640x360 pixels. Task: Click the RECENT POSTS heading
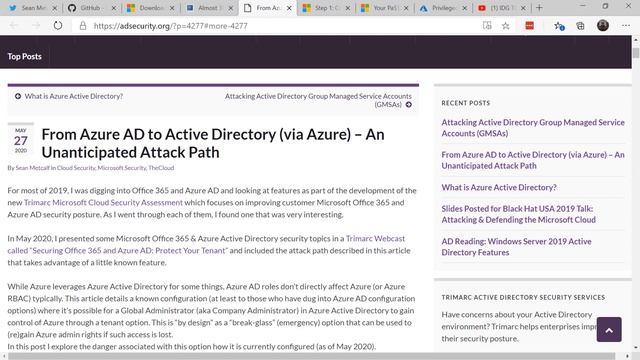466,103
